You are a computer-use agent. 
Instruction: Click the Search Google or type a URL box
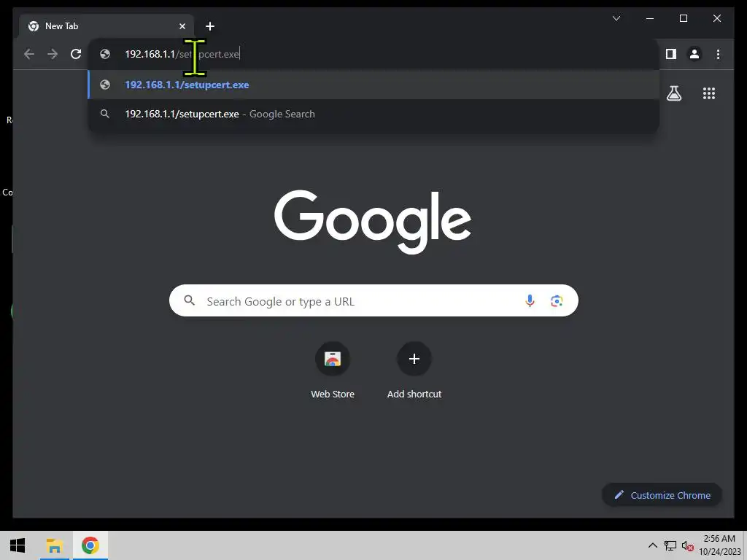373,301
